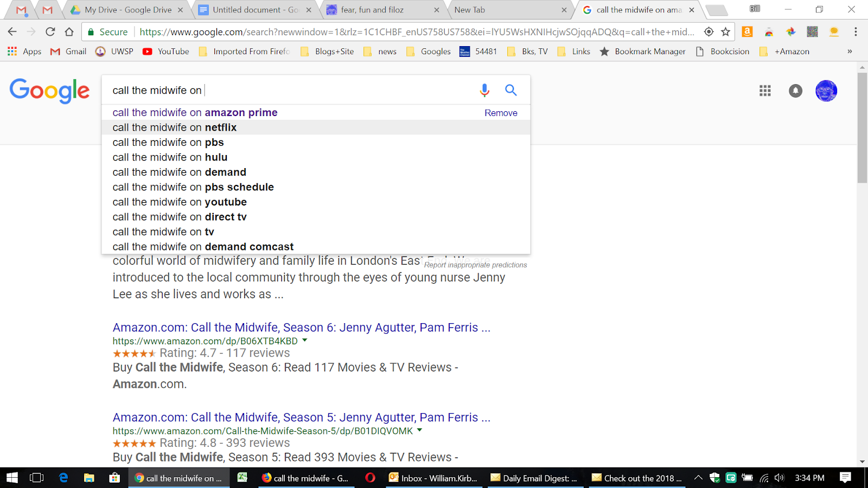Open the Googles bookmark folder
Screen dimensions: 868x488
click(x=429, y=52)
